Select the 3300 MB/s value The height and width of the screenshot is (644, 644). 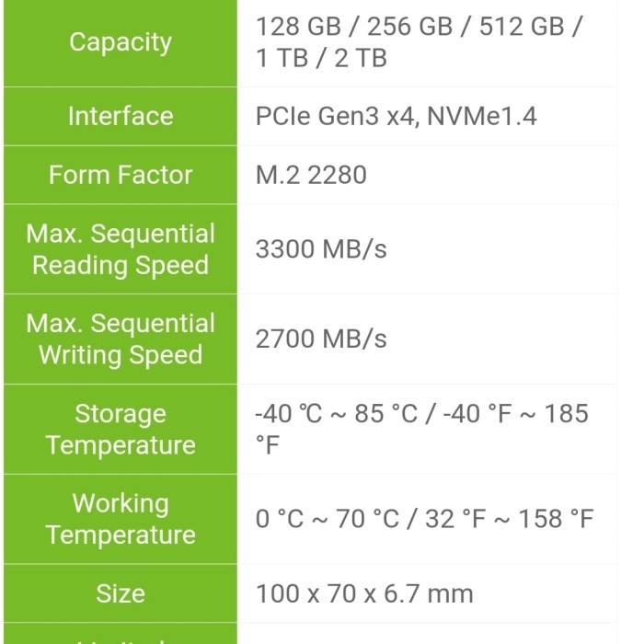321,249
